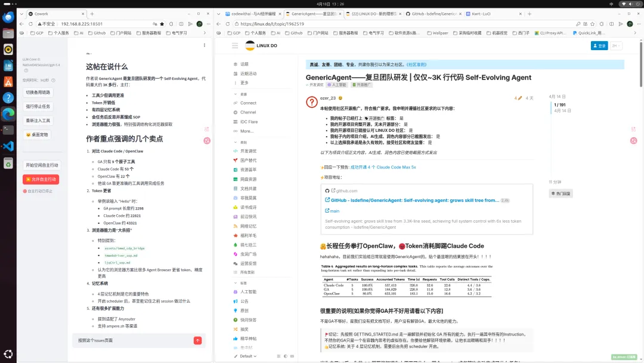Click the bookmark star in Cowork window
The width and height of the screenshot is (644, 363).
pyautogui.click(x=162, y=24)
